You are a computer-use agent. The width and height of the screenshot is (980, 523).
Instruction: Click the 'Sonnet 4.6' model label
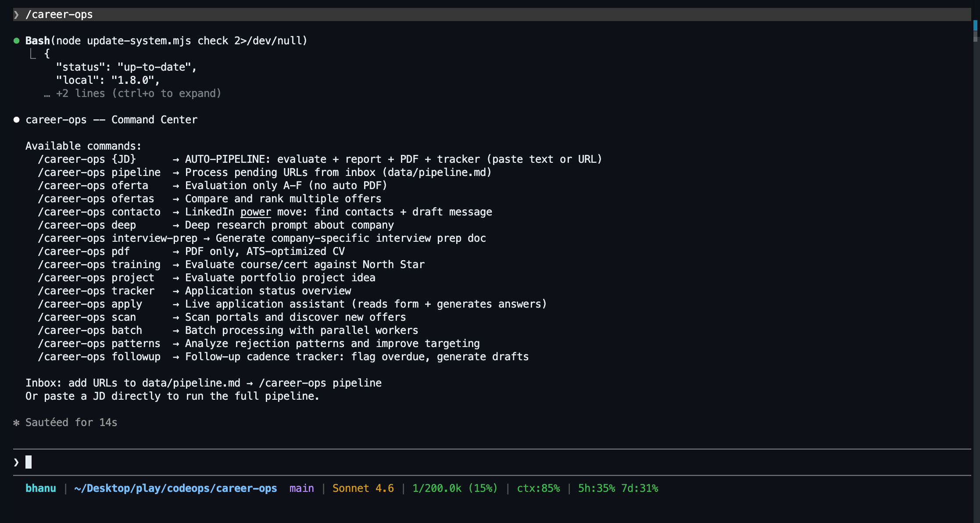tap(363, 488)
